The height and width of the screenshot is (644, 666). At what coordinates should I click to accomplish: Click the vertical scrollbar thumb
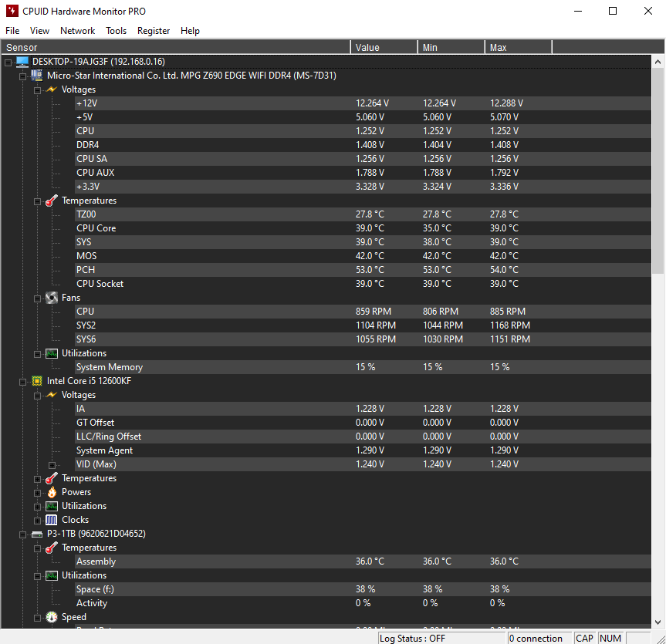pos(658,171)
